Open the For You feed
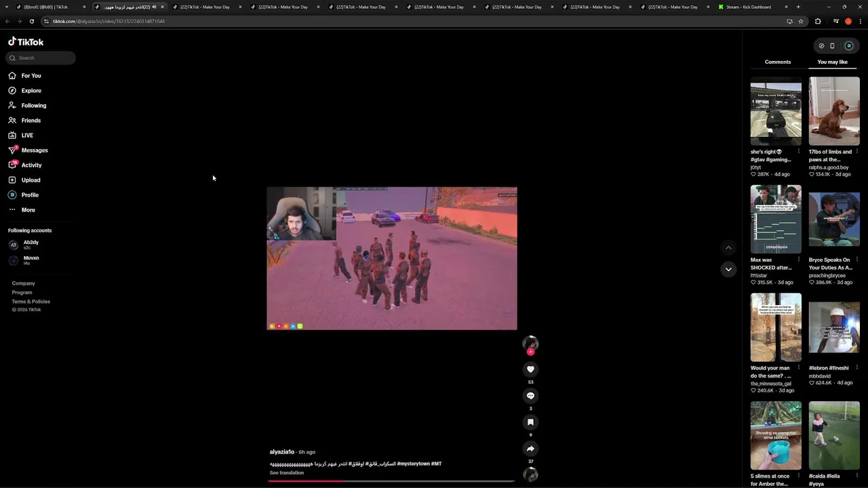This screenshot has height=488, width=868. tap(31, 75)
